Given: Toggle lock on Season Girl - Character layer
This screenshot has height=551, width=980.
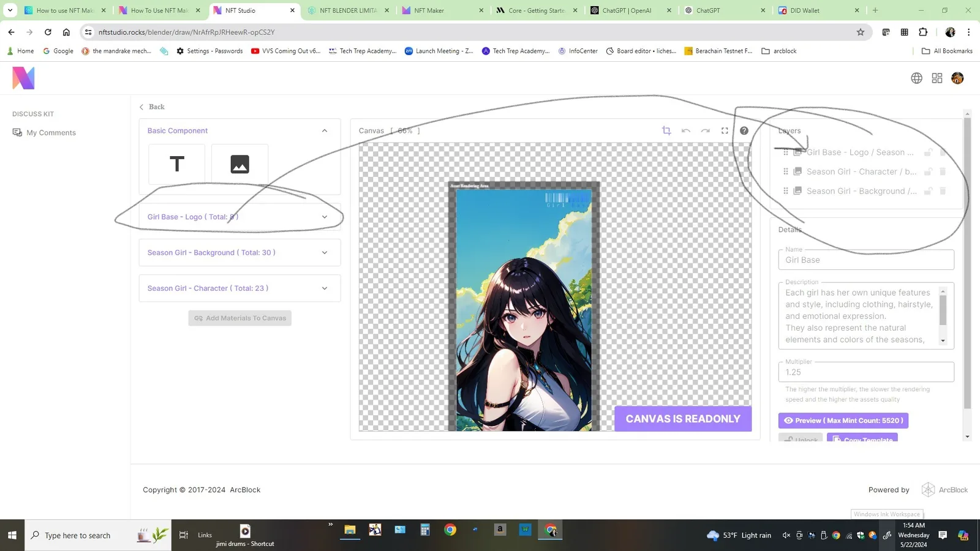Looking at the screenshot, I should 928,171.
